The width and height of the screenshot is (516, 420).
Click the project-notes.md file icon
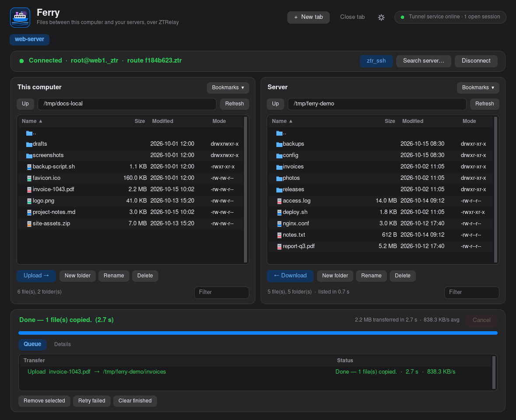point(29,212)
